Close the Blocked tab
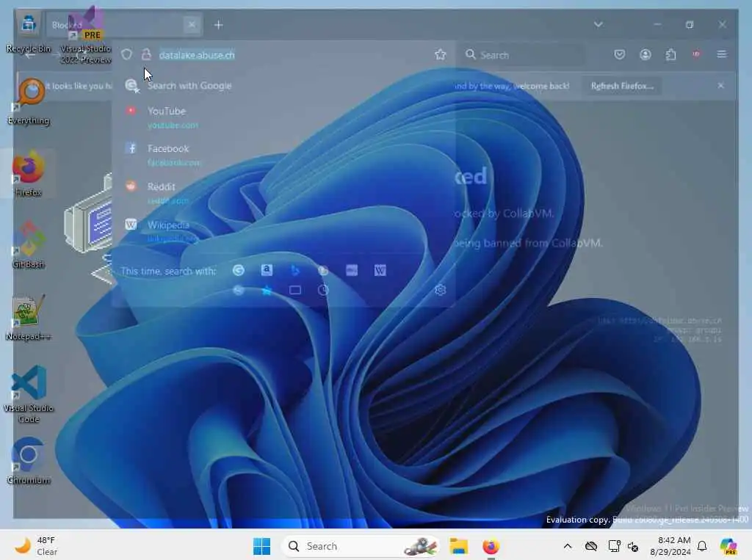752x560 pixels. 192,24
